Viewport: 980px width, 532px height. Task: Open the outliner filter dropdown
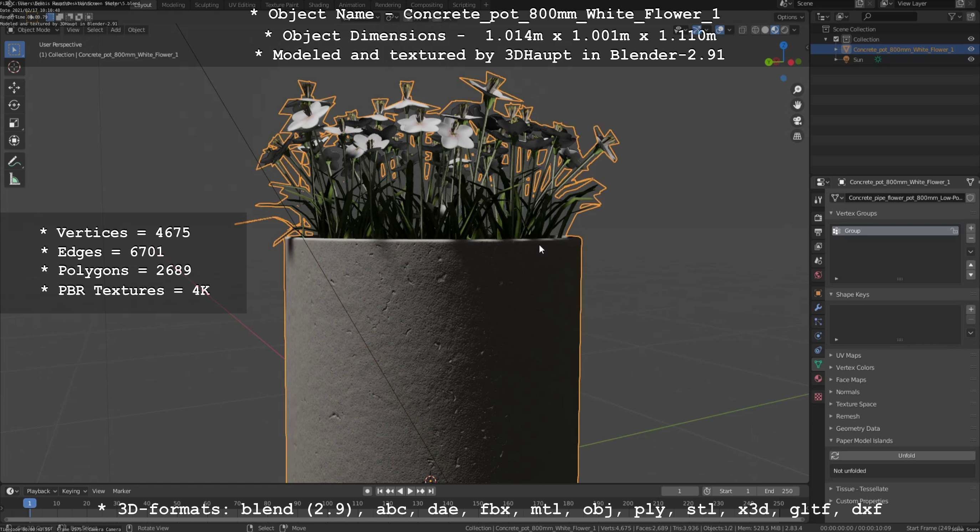pos(955,16)
